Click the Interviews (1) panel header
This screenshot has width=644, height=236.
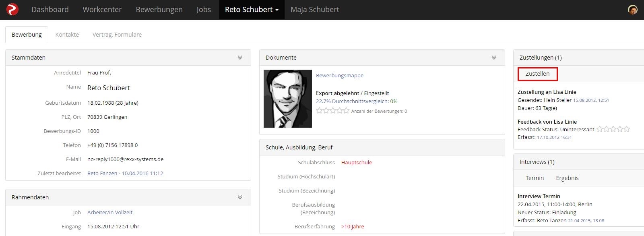pos(579,162)
